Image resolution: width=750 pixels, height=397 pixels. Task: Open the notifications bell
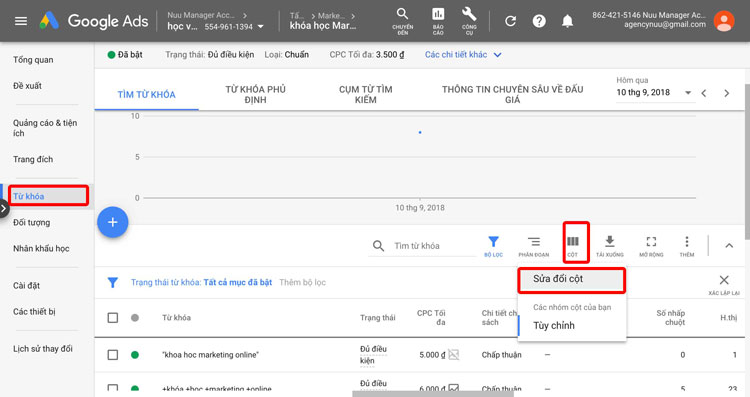(x=567, y=21)
